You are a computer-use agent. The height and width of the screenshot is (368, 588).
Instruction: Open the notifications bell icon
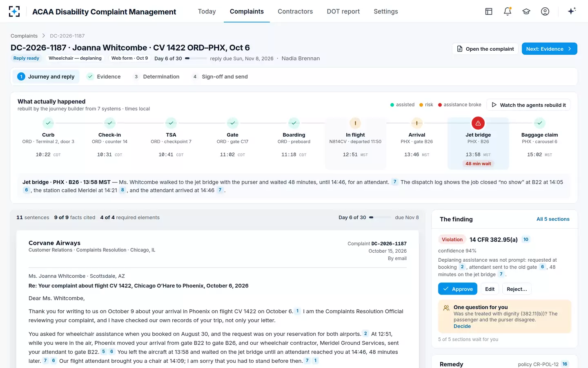[x=508, y=11]
